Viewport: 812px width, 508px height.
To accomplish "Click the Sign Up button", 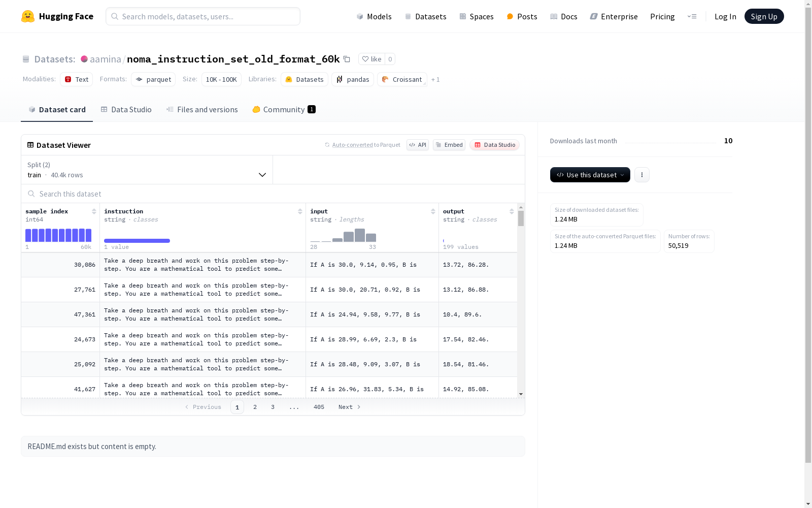I will (x=764, y=16).
